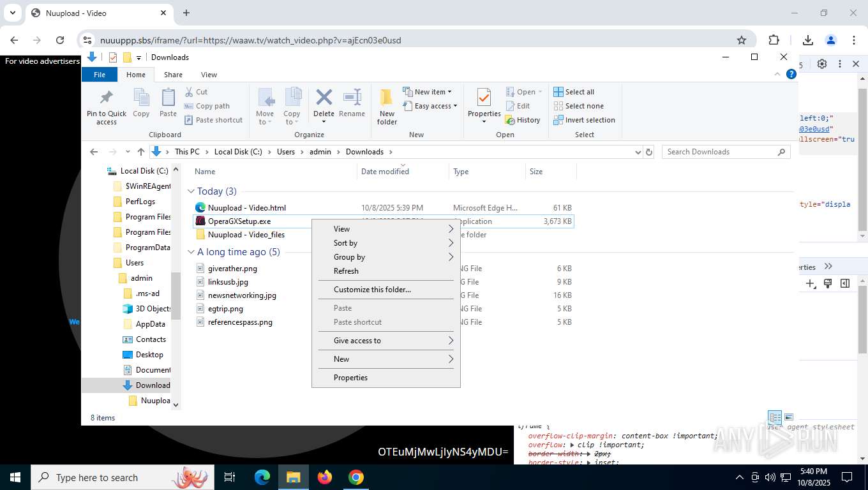The height and width of the screenshot is (490, 868).
Task: Click the Edit ribbon button
Action: coord(518,106)
